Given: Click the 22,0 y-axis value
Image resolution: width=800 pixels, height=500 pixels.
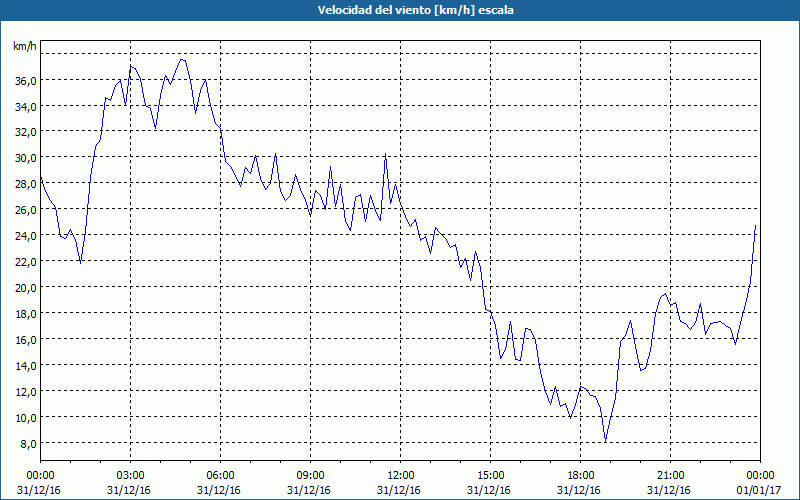Looking at the screenshot, I should click(x=26, y=262).
